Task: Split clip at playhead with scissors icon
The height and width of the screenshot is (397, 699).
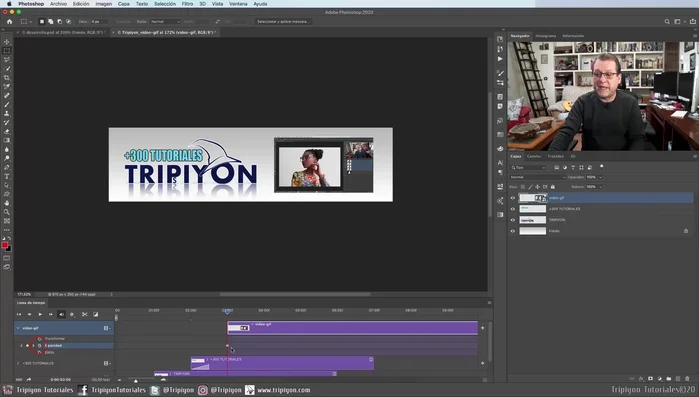Action: pyautogui.click(x=85, y=315)
